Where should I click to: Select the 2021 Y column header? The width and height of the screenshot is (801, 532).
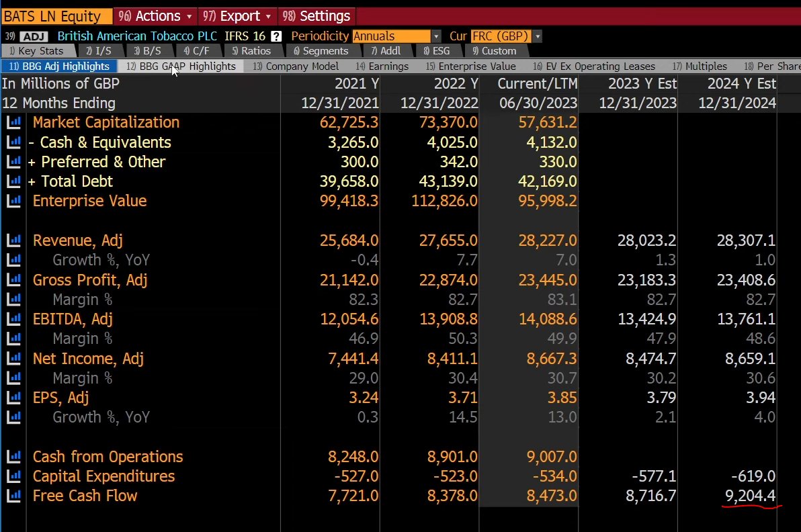click(x=357, y=84)
